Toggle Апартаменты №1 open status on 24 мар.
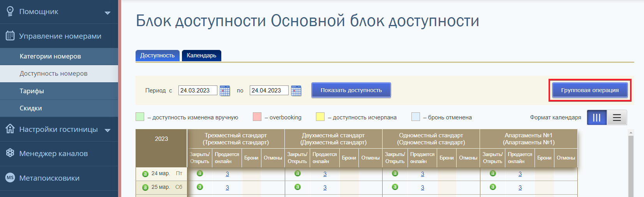The width and height of the screenshot is (644, 197). pos(493,173)
